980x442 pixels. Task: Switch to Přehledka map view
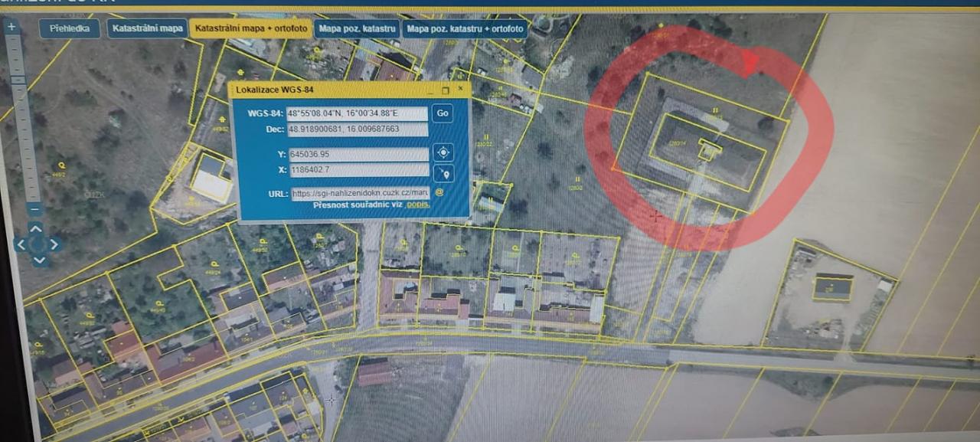70,29
